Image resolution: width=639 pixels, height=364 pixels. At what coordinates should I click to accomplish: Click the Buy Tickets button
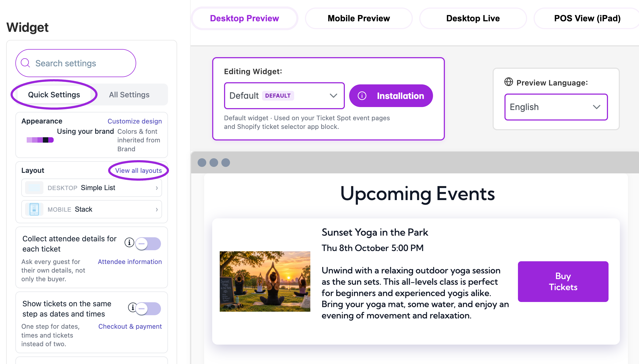[563, 281]
